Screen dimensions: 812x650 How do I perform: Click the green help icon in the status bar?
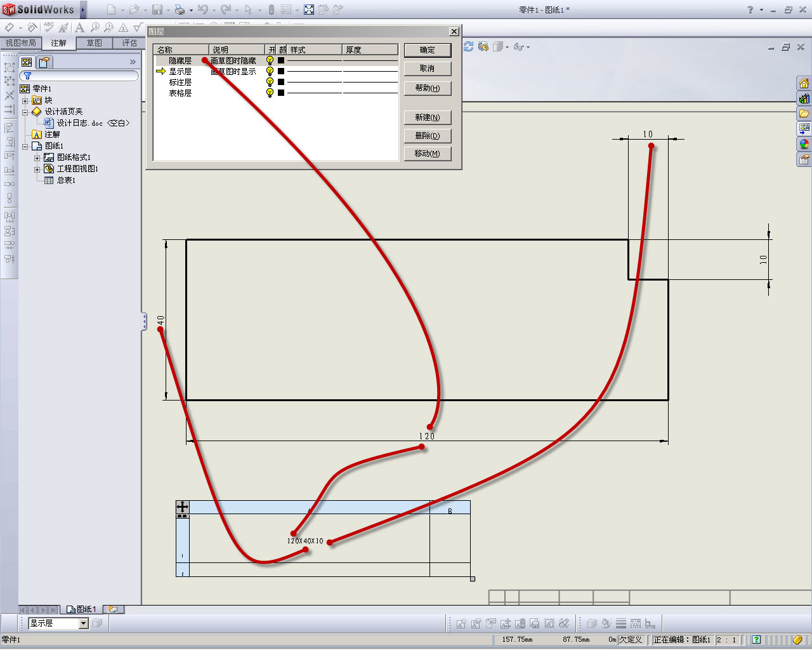click(x=756, y=640)
